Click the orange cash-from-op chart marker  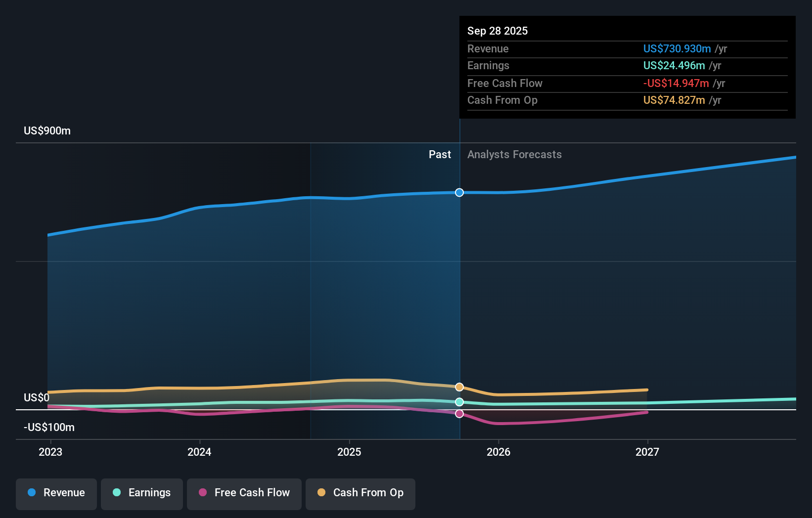459,387
